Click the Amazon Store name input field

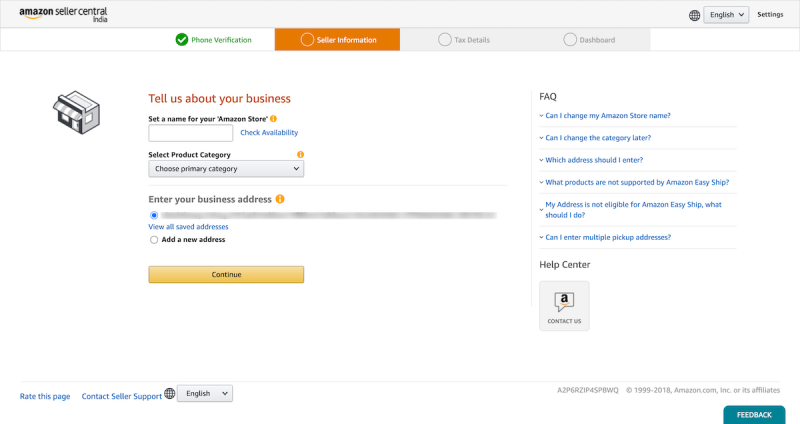click(191, 133)
